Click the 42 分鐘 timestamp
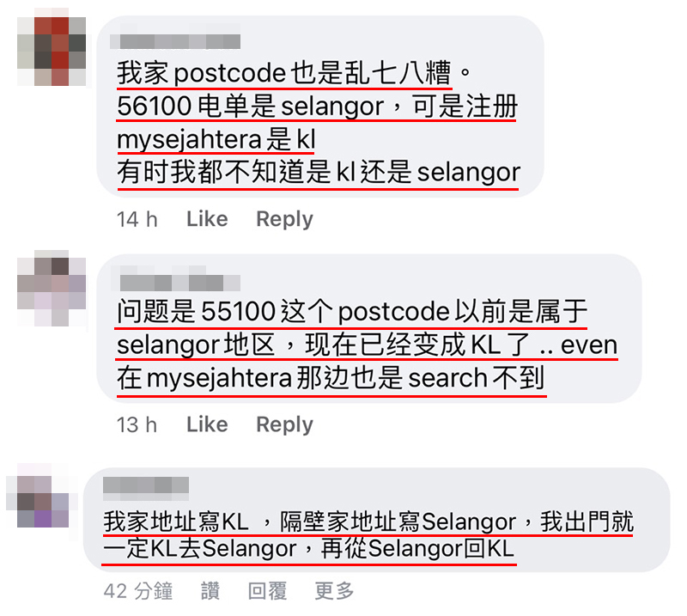 (x=138, y=590)
